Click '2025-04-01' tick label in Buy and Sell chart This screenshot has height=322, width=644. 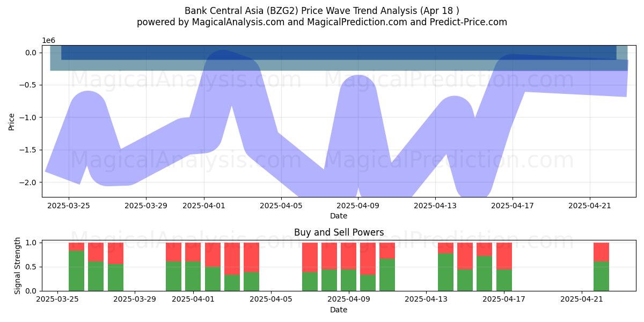tap(193, 299)
